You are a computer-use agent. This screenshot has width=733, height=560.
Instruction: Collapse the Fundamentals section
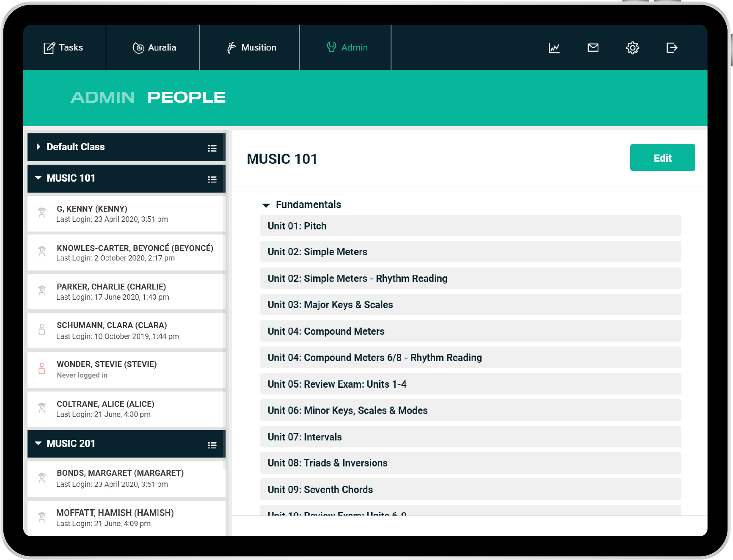tap(266, 205)
